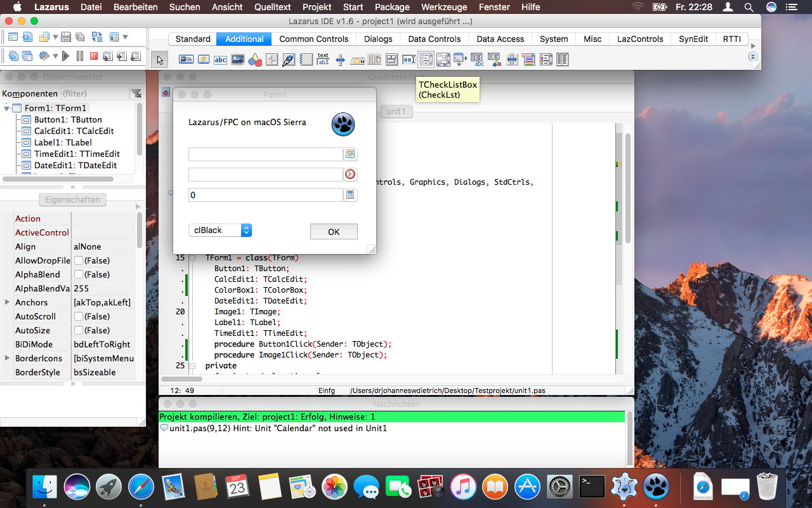Select the TStaticText abc component icon
Screen dimensions: 812x508
click(220, 60)
